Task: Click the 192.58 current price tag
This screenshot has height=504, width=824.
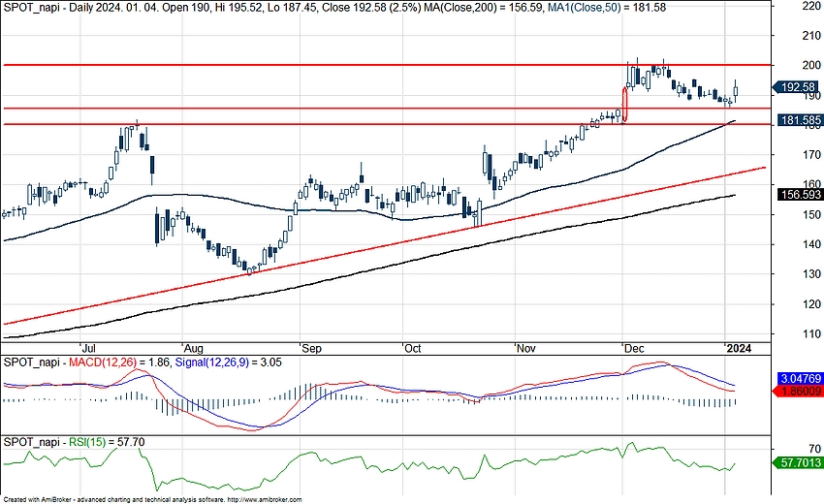Action: [795, 87]
